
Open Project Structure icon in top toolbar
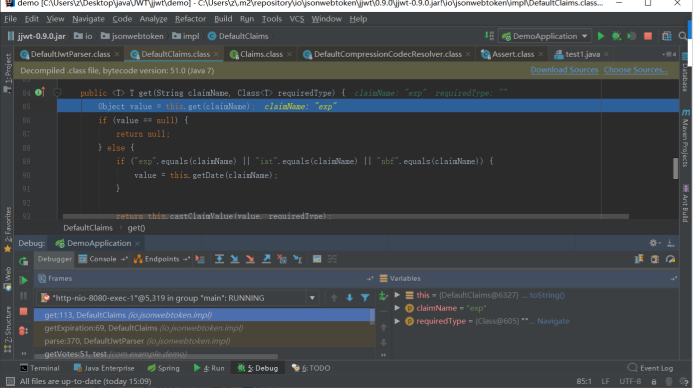click(x=666, y=36)
